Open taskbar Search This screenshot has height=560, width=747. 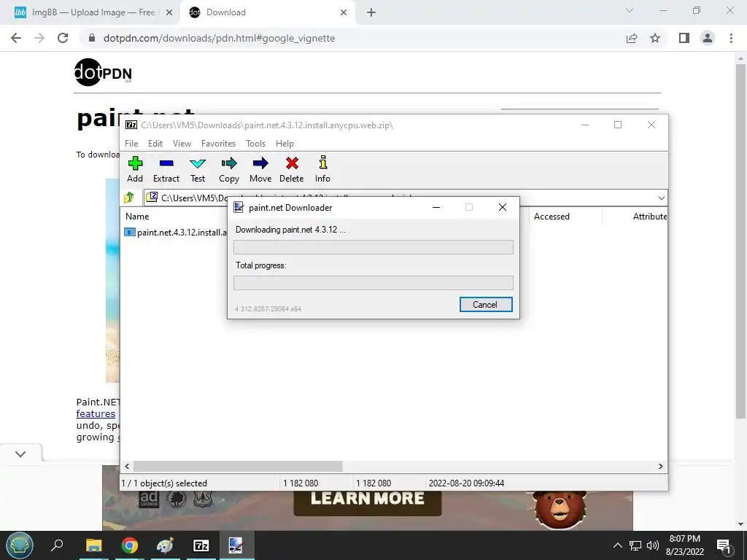57,545
